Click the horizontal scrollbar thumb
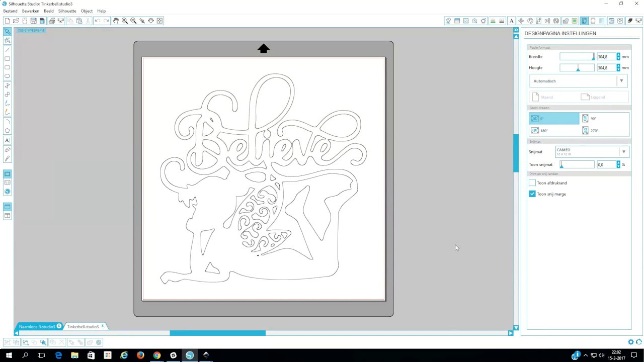The image size is (644, 362). 217,333
